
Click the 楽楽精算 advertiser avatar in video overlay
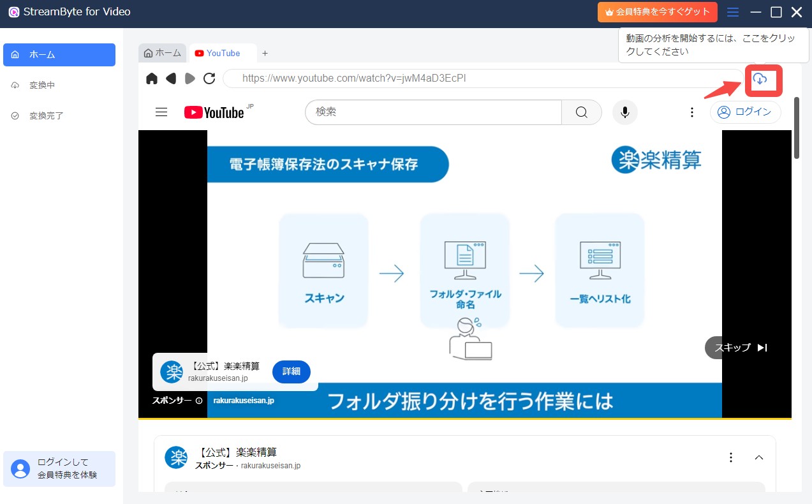(171, 372)
